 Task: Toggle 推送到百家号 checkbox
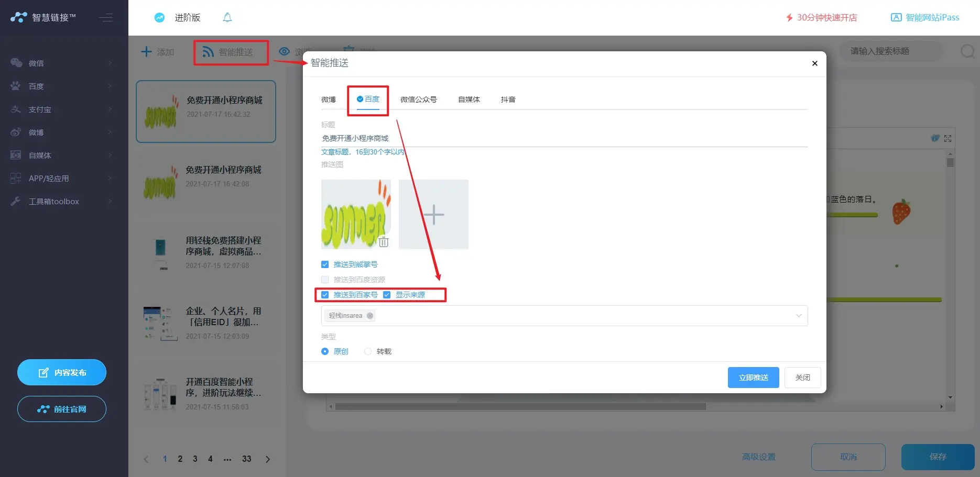pos(325,295)
